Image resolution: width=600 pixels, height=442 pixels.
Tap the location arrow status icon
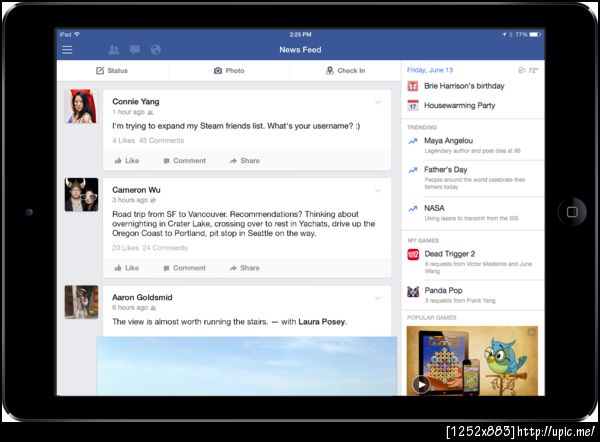tap(504, 34)
